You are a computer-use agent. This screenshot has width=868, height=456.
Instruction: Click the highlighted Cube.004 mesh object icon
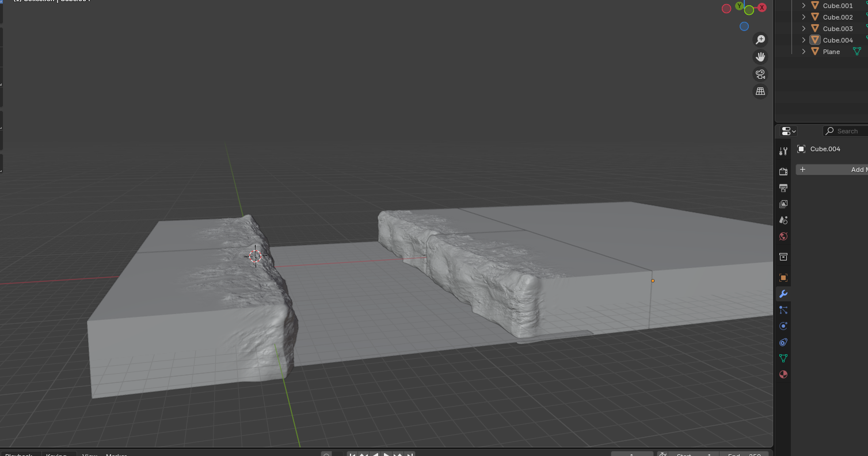tap(814, 40)
